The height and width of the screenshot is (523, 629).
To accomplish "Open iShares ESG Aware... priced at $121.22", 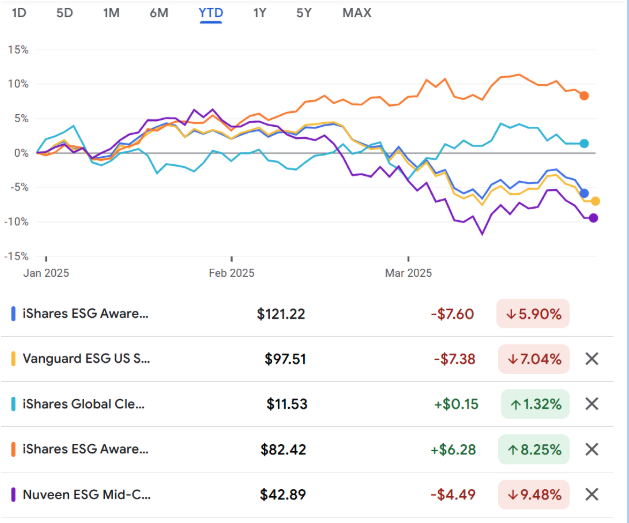I will point(85,313).
